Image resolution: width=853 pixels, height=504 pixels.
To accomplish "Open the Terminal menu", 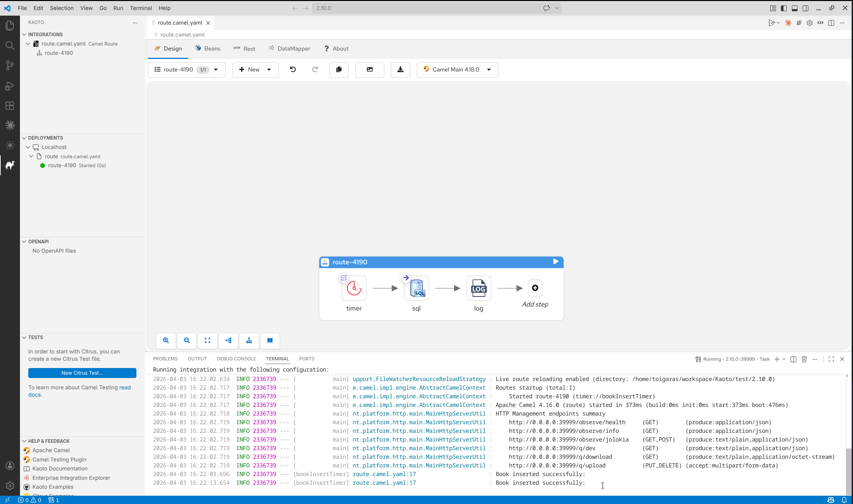I will [x=141, y=8].
